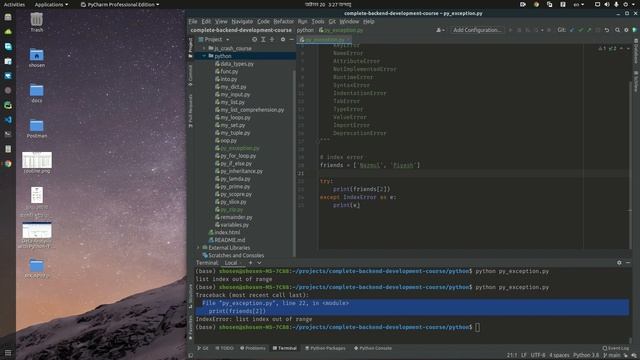
Task: Toggle the Pull Requests side tab
Action: 190,111
